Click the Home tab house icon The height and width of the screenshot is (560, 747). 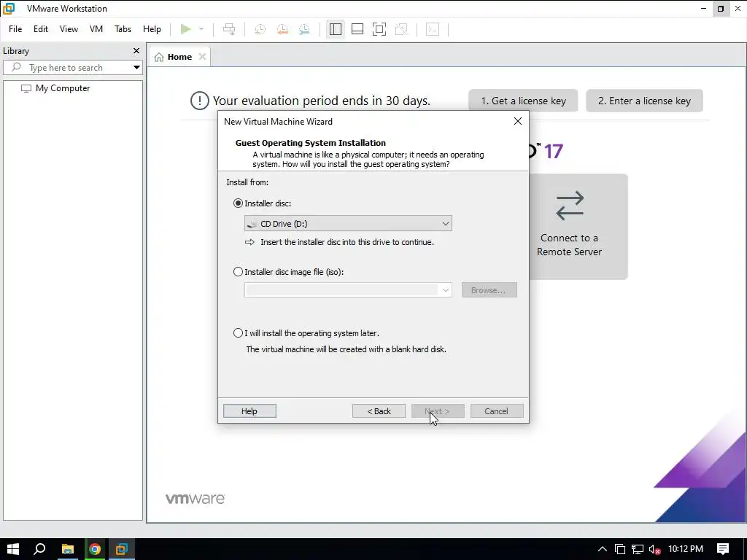coord(159,57)
